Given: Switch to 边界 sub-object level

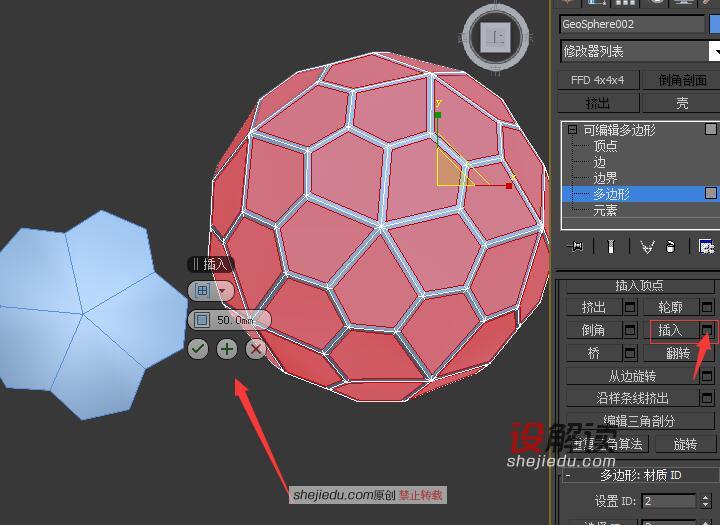Looking at the screenshot, I should click(x=605, y=178).
